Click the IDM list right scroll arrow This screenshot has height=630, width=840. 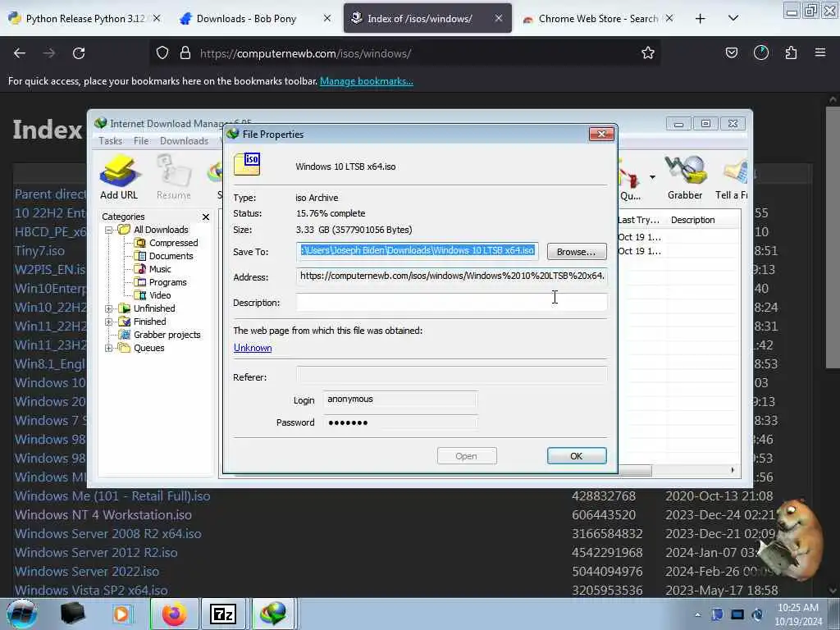(x=733, y=470)
